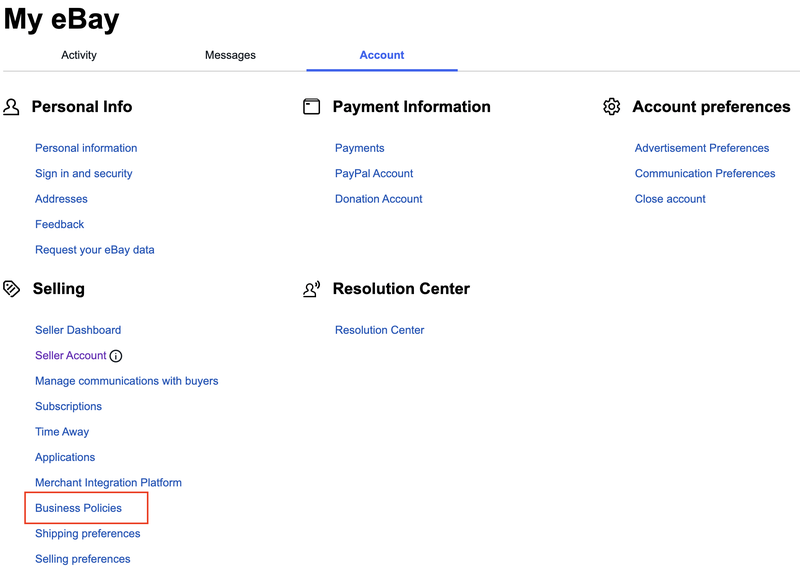Click the Close account link
Viewport: 800px width, 577px height.
pos(670,199)
